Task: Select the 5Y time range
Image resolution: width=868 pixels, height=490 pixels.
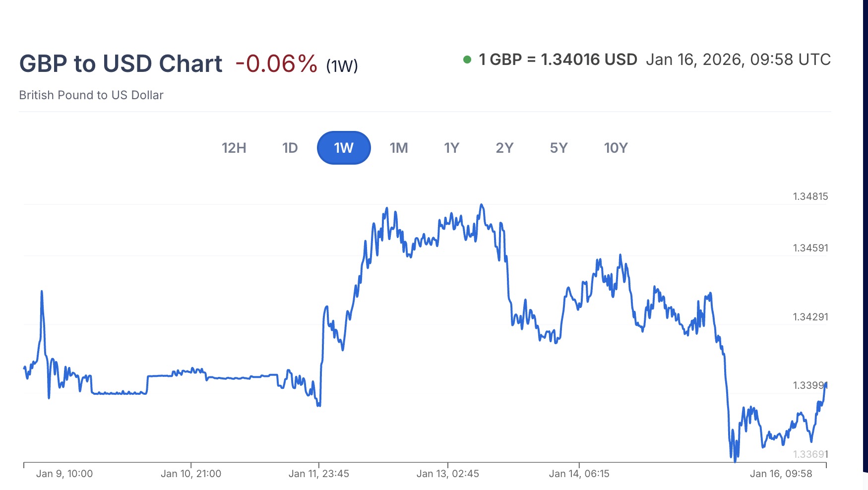Action: click(558, 148)
